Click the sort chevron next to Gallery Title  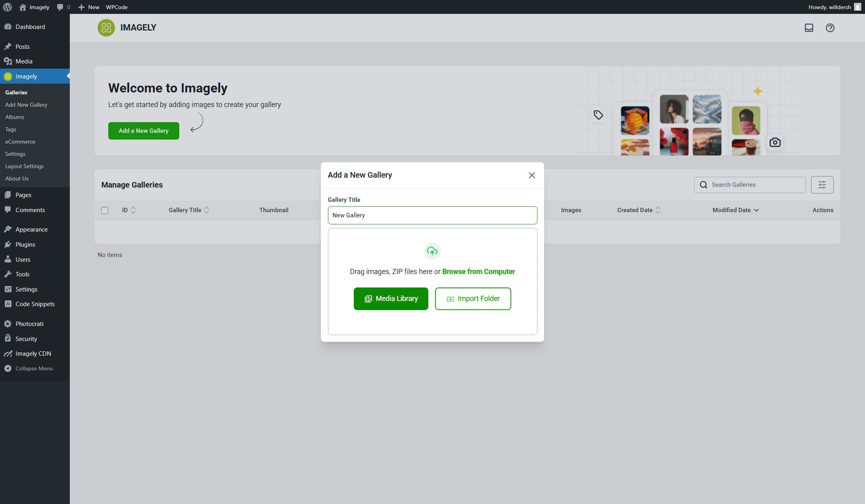[x=207, y=210]
